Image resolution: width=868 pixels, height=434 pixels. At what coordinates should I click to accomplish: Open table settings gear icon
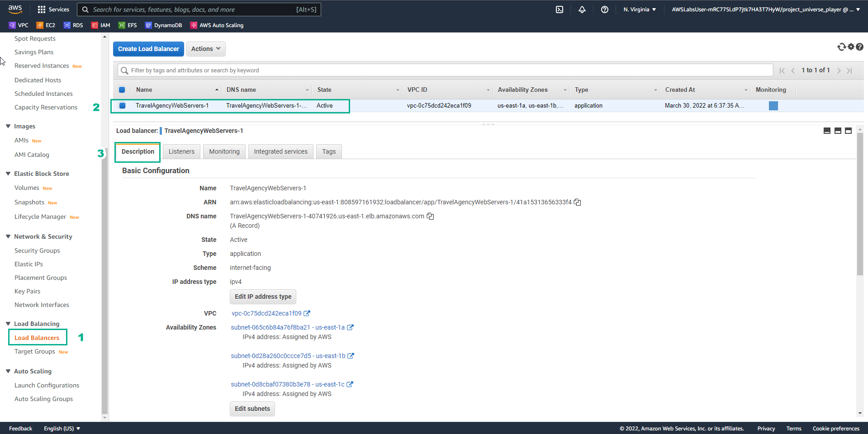[x=851, y=47]
